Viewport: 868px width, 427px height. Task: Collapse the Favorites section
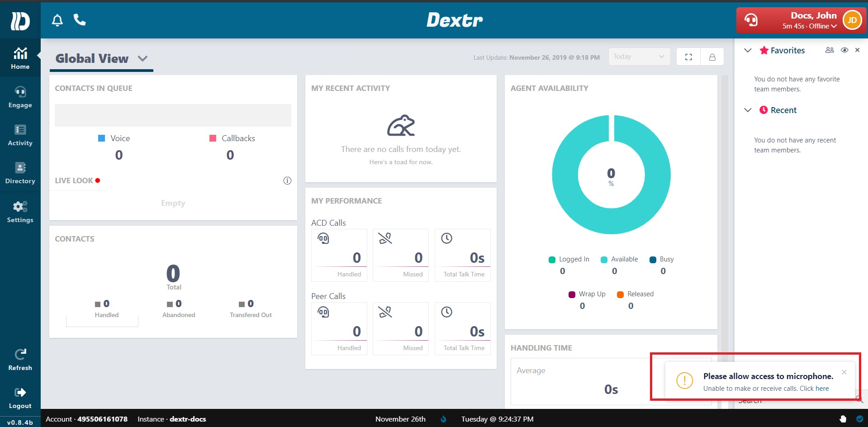click(x=748, y=50)
